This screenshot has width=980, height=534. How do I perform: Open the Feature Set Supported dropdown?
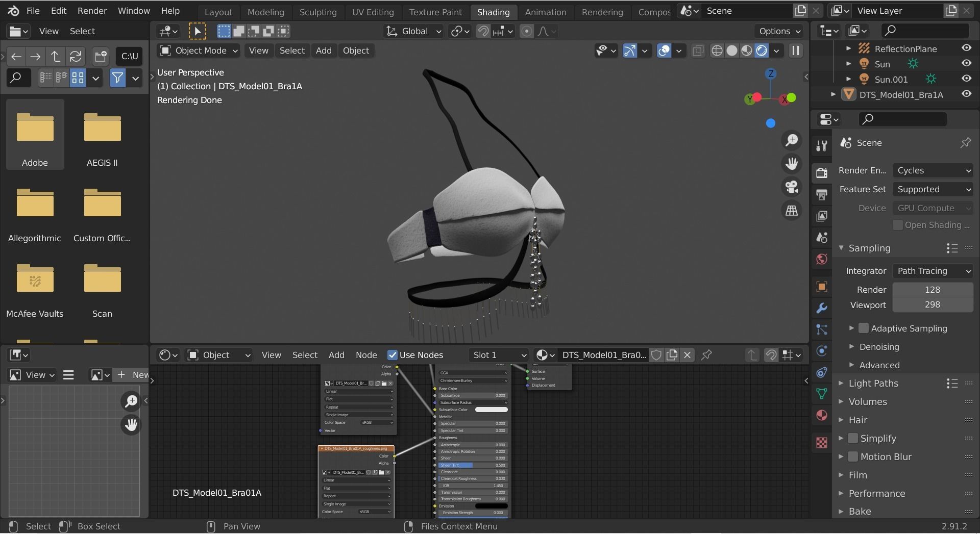pyautogui.click(x=933, y=189)
